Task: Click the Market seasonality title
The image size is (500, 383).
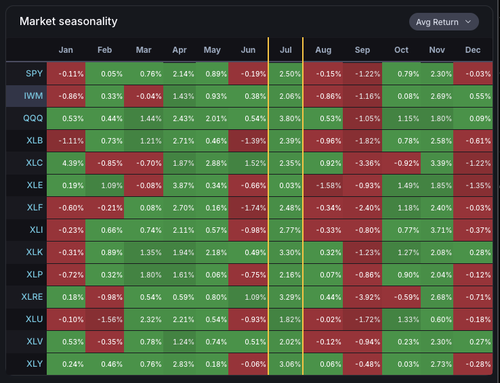Action: 68,21
